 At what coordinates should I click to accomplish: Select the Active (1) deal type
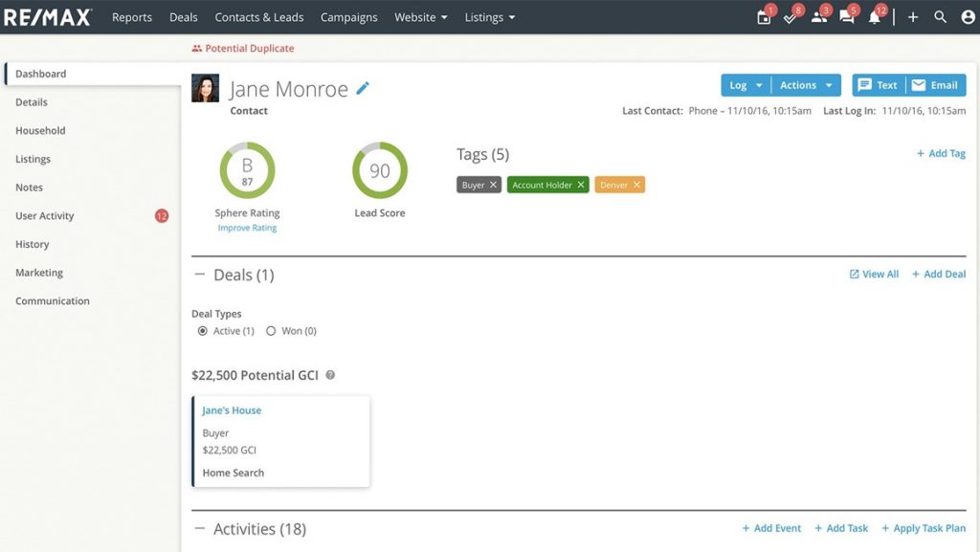coord(202,331)
